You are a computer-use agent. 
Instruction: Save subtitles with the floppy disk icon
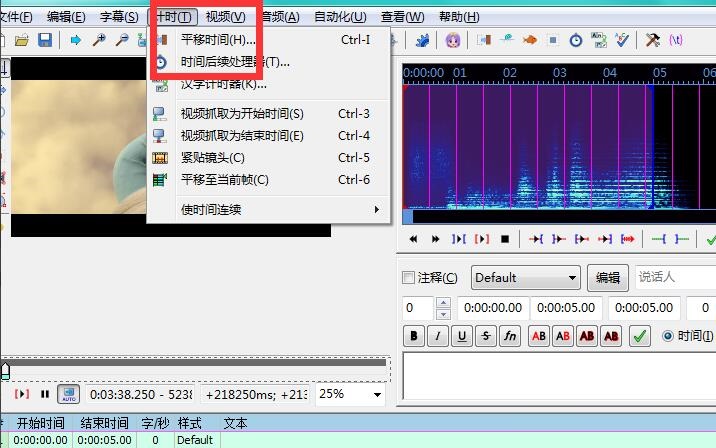point(45,40)
